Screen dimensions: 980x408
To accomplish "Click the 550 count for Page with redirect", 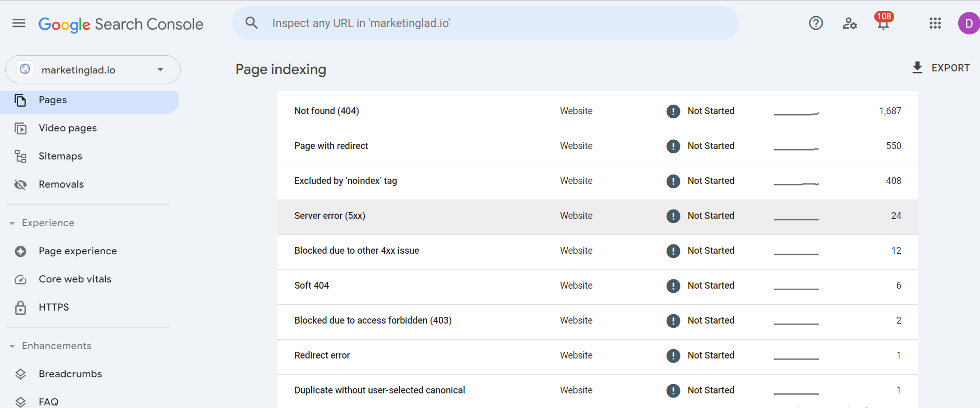I will coord(894,146).
